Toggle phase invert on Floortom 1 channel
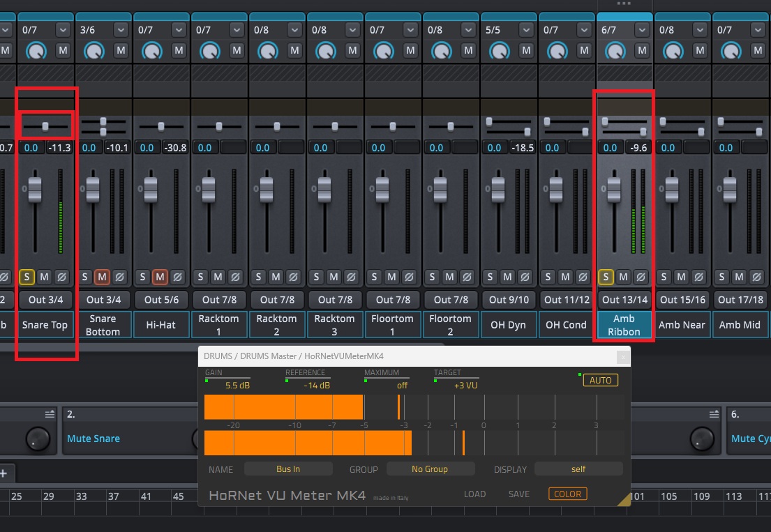The height and width of the screenshot is (532, 771). point(409,277)
